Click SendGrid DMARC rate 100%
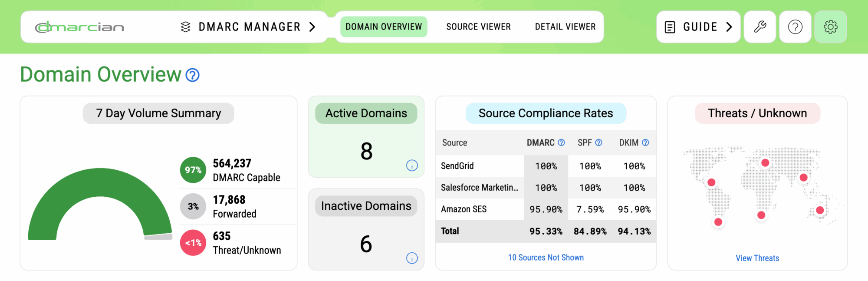 [546, 166]
